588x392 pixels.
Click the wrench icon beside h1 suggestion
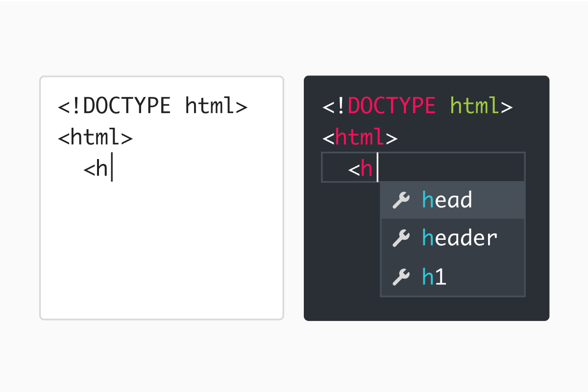[x=401, y=277]
